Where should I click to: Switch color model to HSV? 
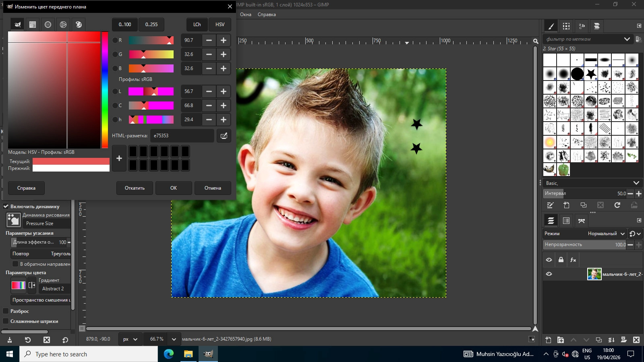(220, 25)
